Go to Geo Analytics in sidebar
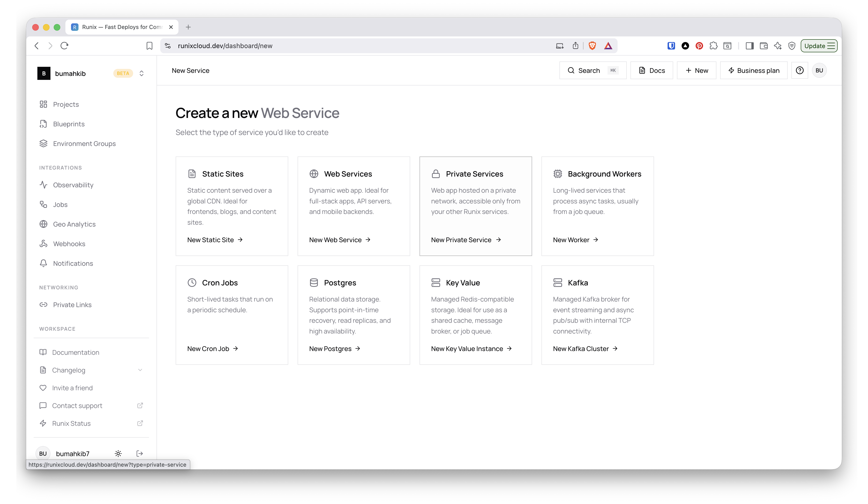Screen dimensions: 868x504 (74, 224)
